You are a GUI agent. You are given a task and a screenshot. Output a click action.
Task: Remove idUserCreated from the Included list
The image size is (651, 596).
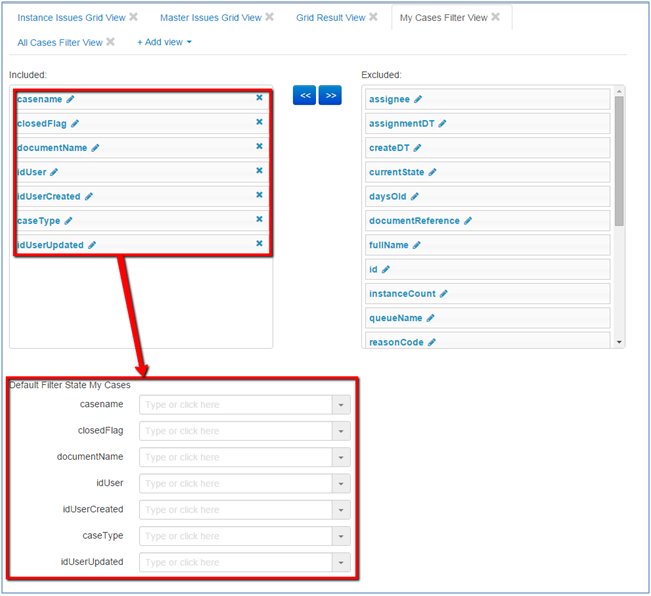coord(259,195)
